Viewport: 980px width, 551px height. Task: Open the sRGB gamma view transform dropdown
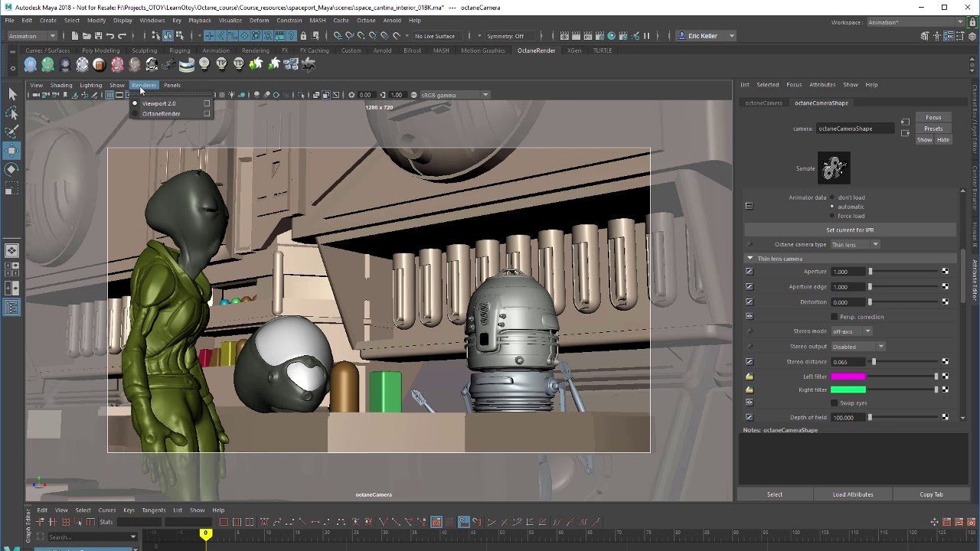(454, 95)
